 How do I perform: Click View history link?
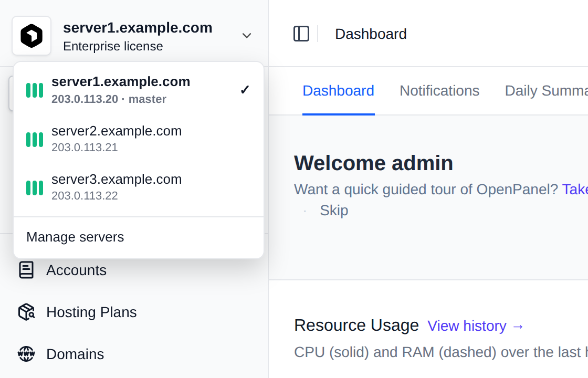click(x=476, y=326)
